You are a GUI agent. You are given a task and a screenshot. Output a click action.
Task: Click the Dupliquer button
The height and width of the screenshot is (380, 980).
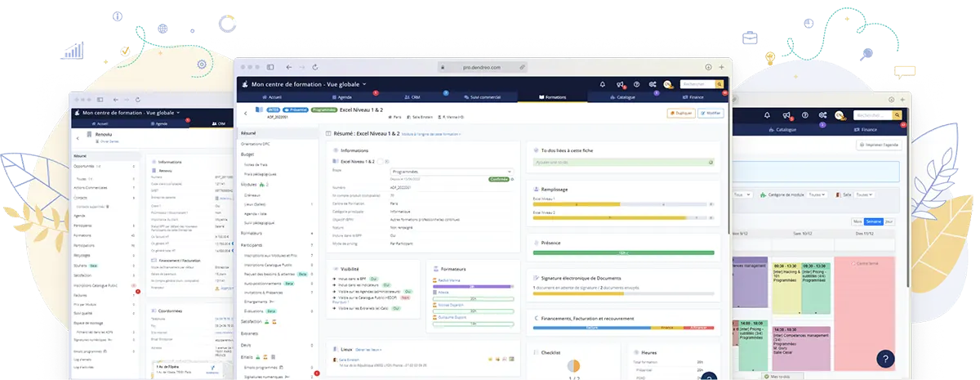click(681, 114)
